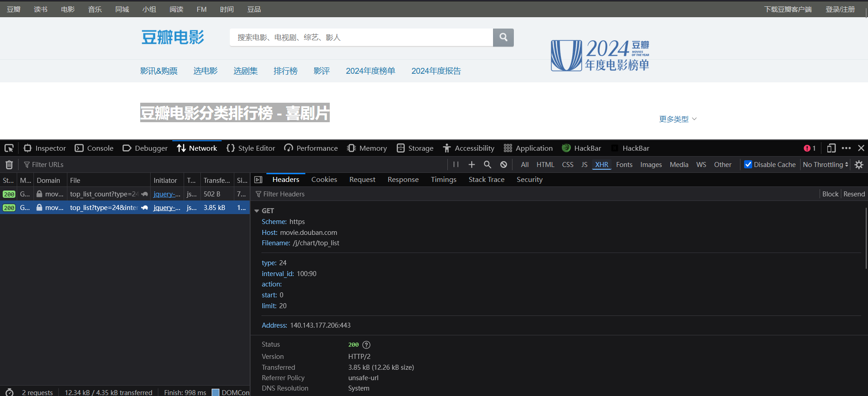This screenshot has width=868, height=396.
Task: Toggle the Disable Cache checkbox
Action: coord(748,164)
